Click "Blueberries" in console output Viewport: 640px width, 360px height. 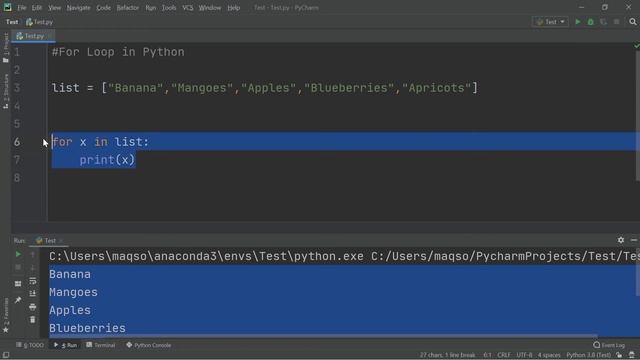point(87,328)
